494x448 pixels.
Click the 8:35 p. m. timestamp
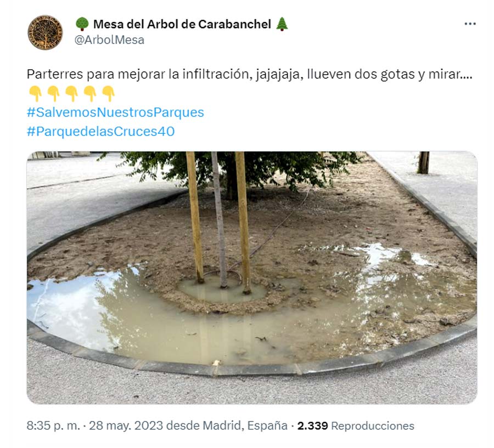[53, 426]
